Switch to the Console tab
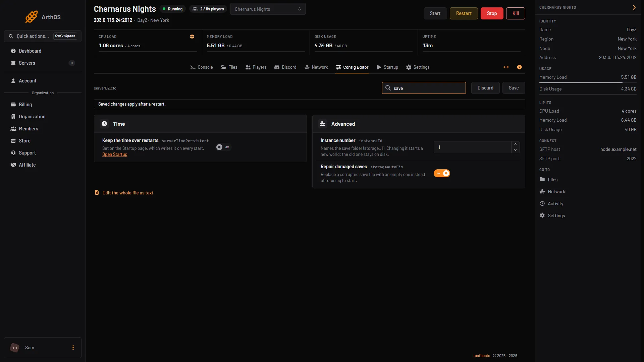Image resolution: width=644 pixels, height=362 pixels. pos(202,67)
